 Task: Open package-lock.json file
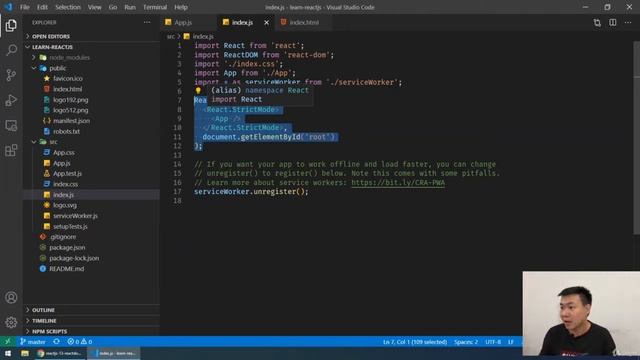pyautogui.click(x=74, y=258)
